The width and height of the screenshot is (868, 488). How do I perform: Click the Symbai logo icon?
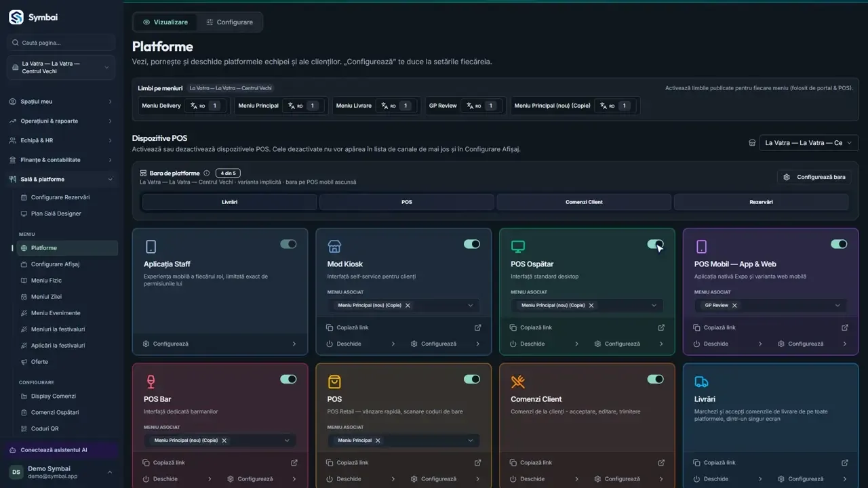16,18
